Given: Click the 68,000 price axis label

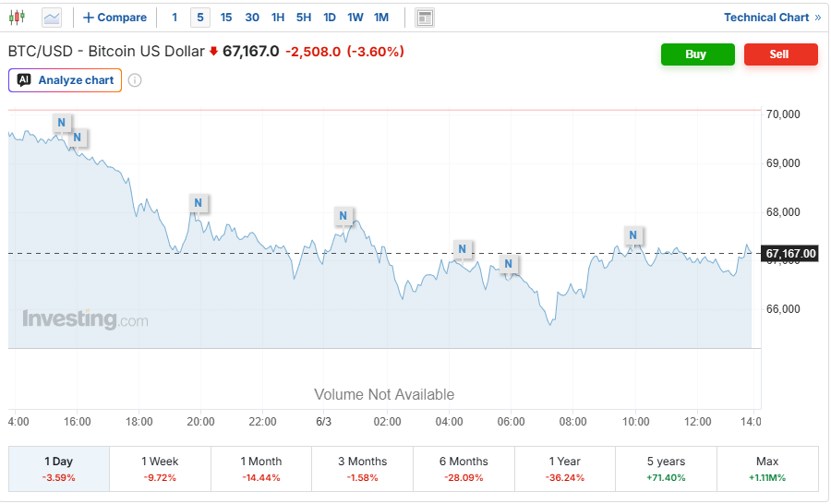Looking at the screenshot, I should pos(783,212).
